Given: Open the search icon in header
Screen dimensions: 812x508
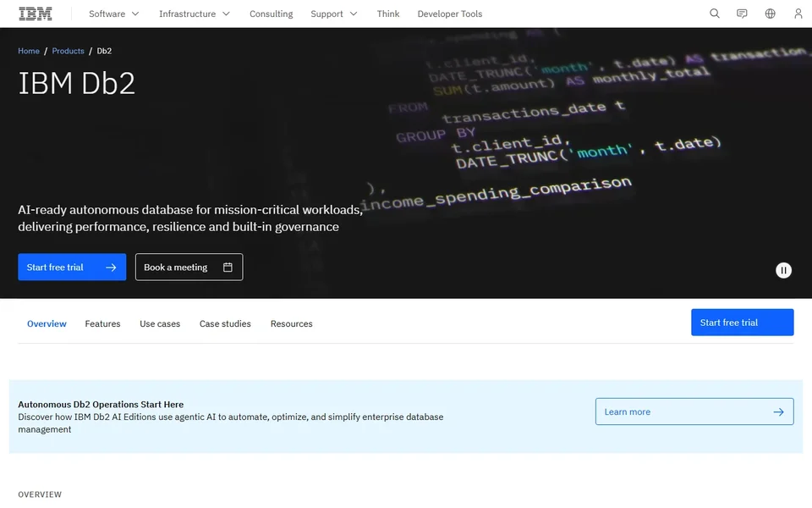Looking at the screenshot, I should coord(714,14).
